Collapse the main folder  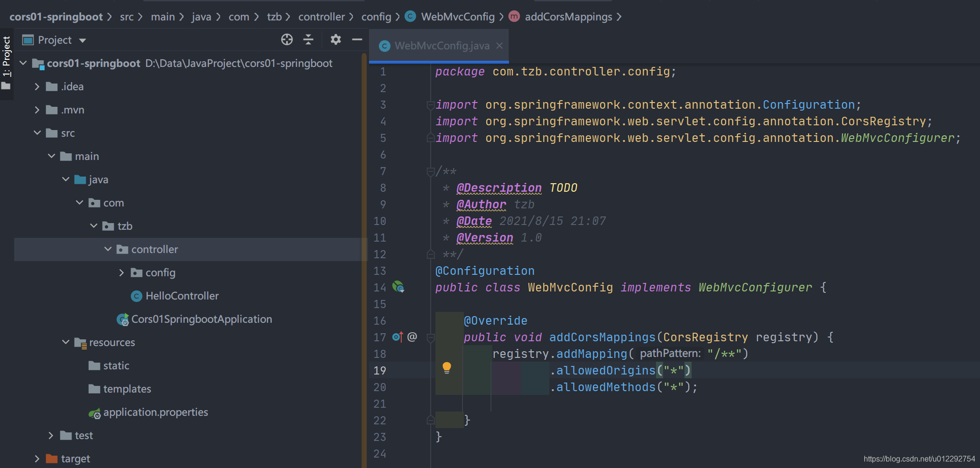click(x=51, y=156)
